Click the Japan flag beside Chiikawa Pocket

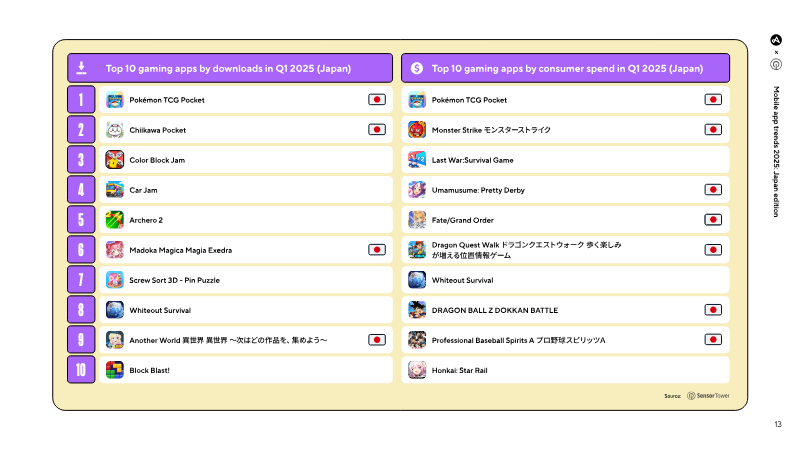(x=376, y=130)
